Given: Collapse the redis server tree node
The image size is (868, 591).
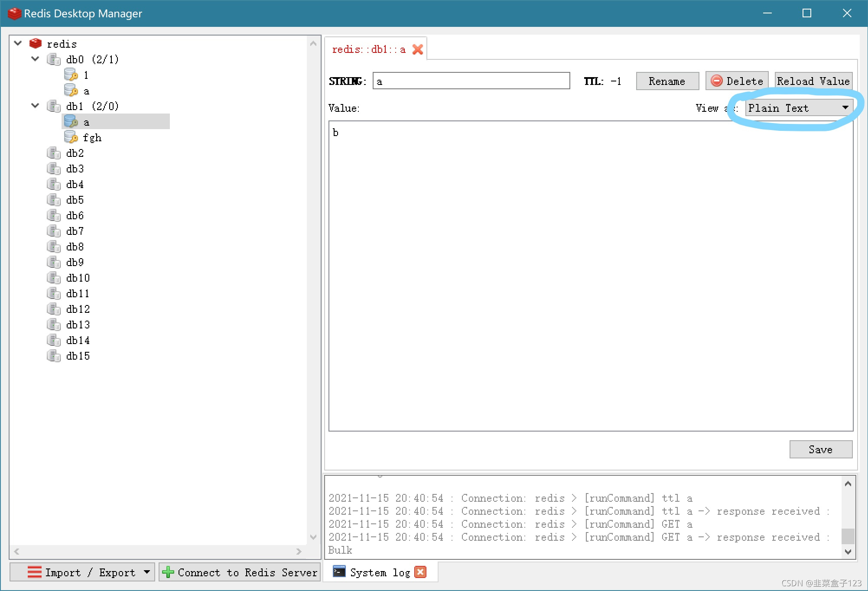Looking at the screenshot, I should coord(18,43).
